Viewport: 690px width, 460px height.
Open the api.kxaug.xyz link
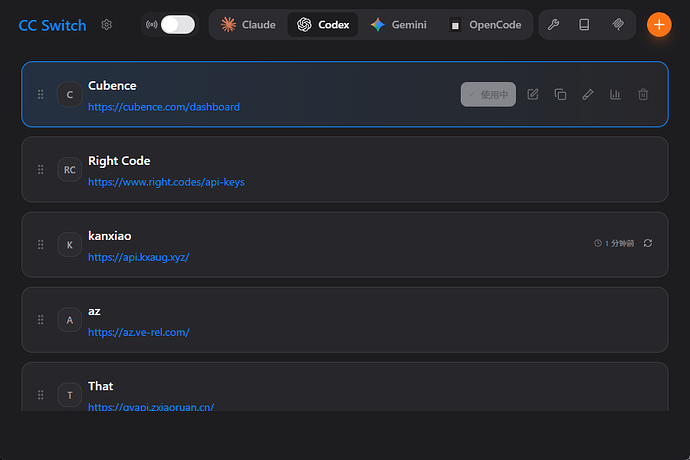click(x=139, y=257)
